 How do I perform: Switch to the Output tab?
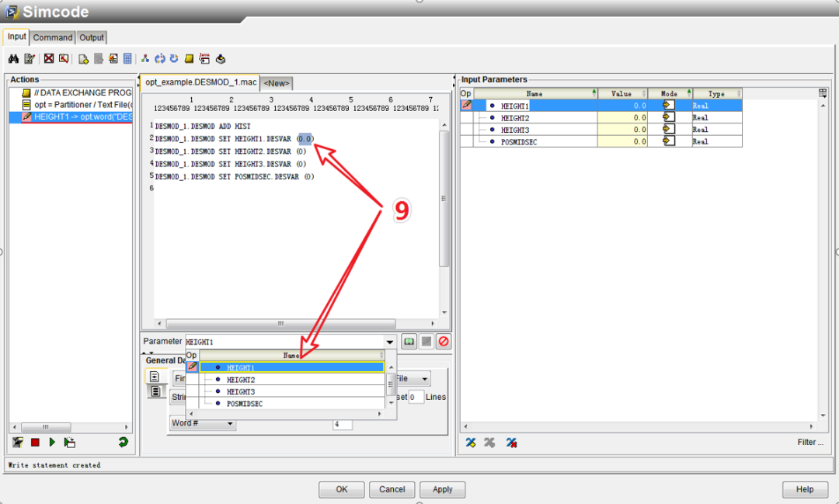[92, 37]
